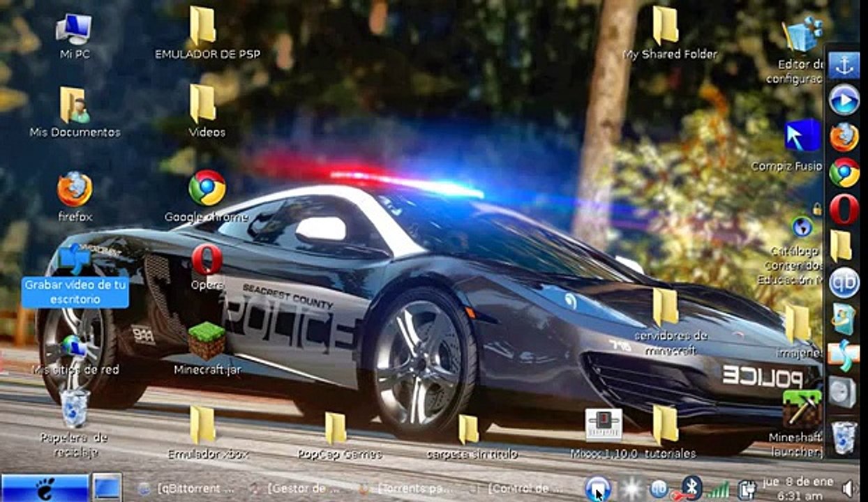Click the anchor icon in dock
The width and height of the screenshot is (868, 502).
(x=844, y=66)
